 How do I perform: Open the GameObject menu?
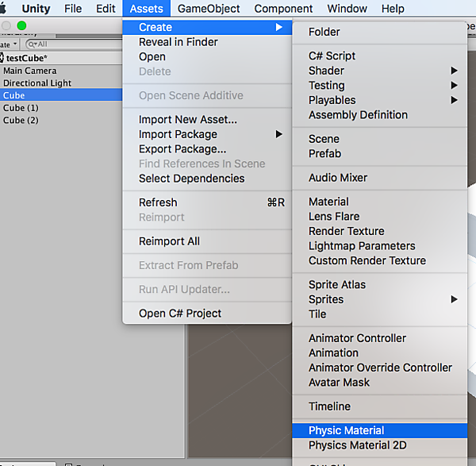[209, 9]
